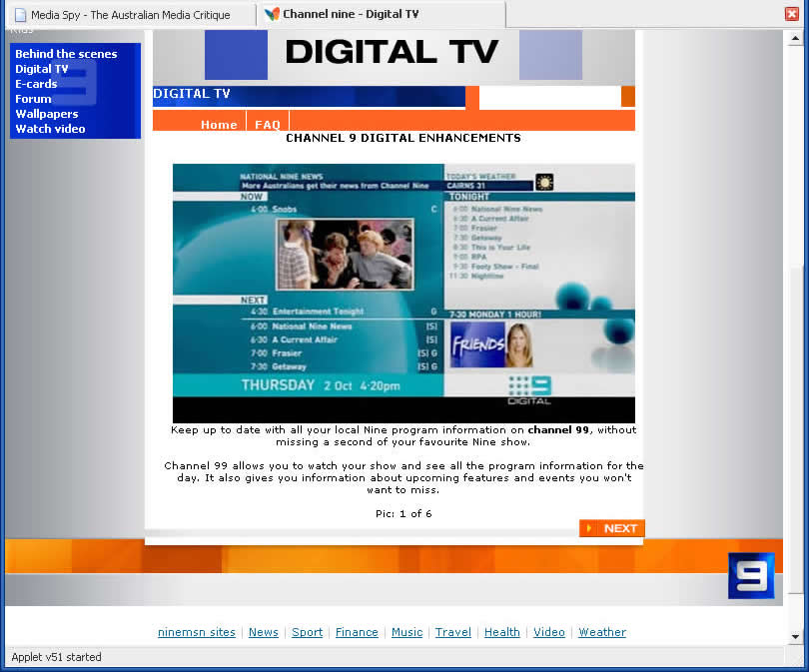809x672 pixels.
Task: Click the Channel nine tab's favicon
Action: 270,15
